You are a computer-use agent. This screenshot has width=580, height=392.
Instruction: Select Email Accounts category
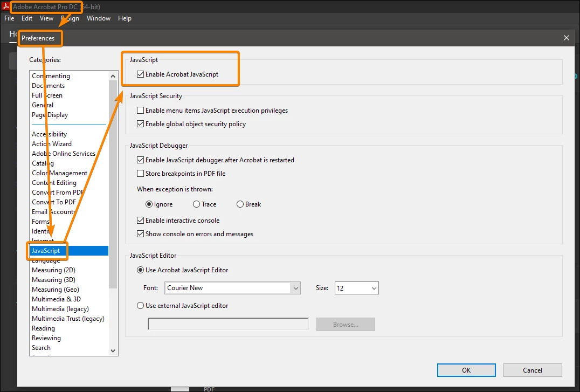click(54, 212)
